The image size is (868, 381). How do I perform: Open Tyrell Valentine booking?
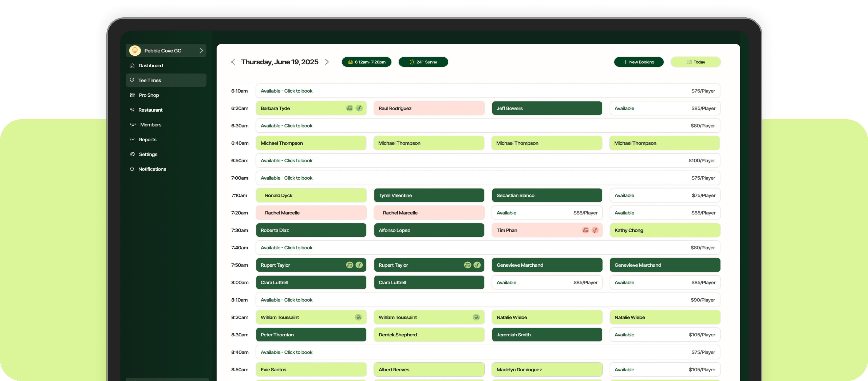click(x=429, y=195)
